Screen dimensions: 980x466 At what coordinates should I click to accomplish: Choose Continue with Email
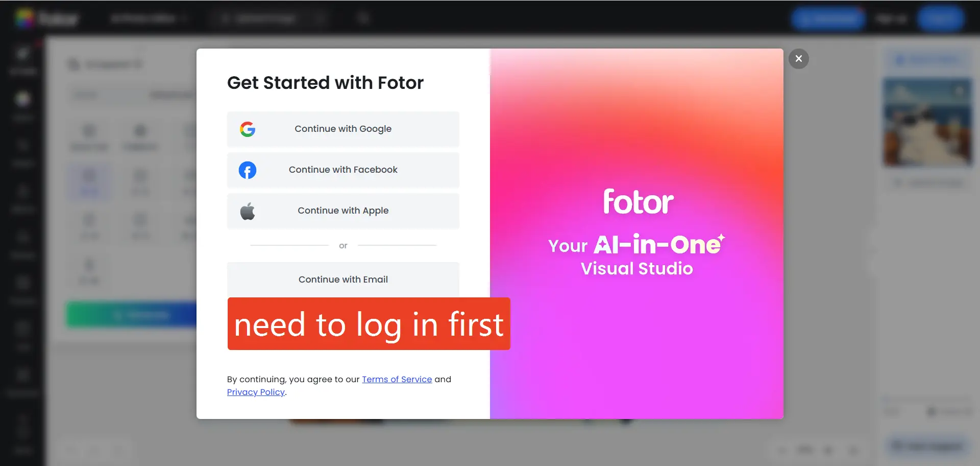[343, 279]
